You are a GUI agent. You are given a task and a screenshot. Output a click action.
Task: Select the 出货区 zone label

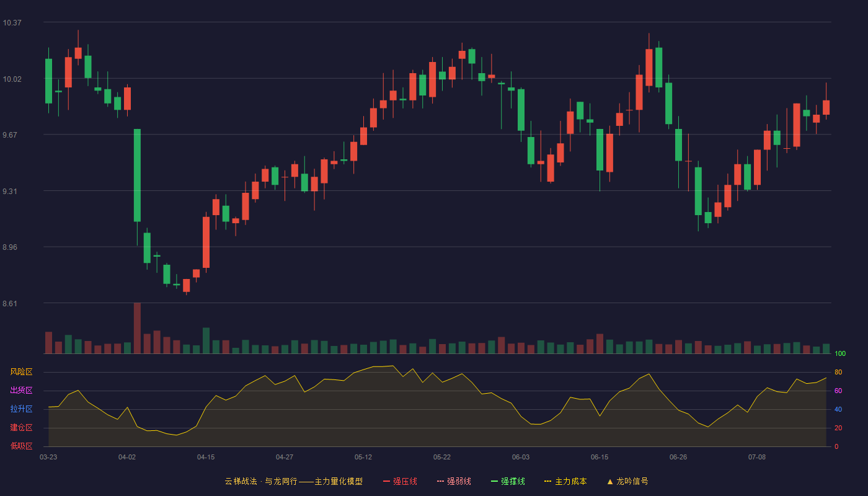pyautogui.click(x=21, y=391)
